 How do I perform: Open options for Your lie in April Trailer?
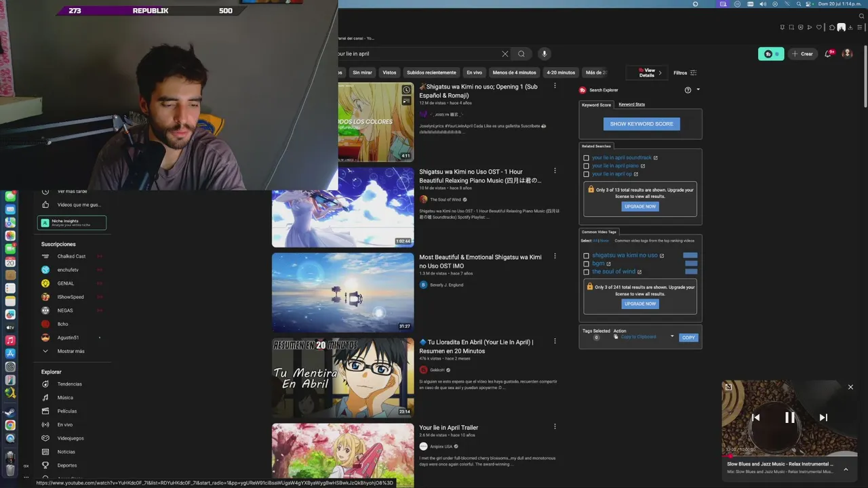point(555,426)
